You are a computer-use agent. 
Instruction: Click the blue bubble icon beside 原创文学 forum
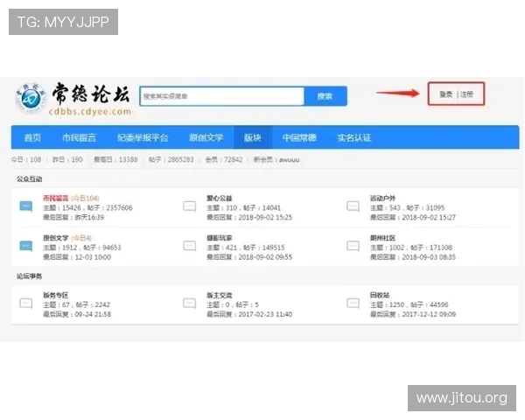[26, 246]
